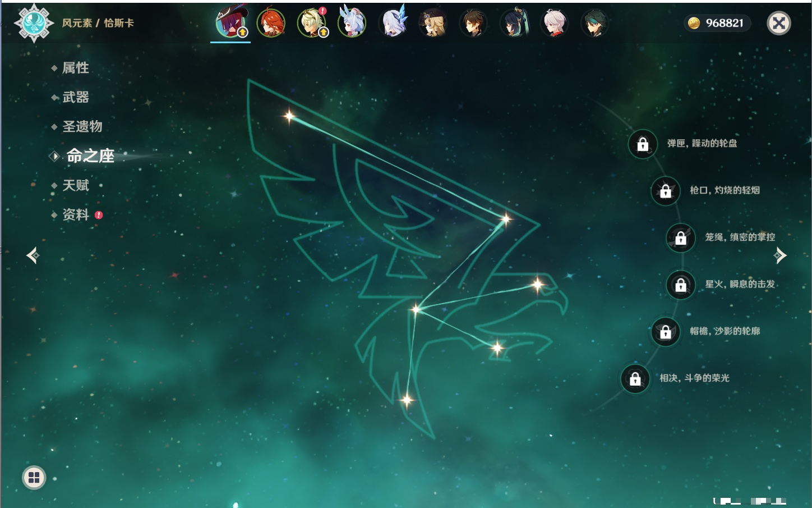Click the constellation name 弹匣, 躁动的轮盘

coord(702,143)
